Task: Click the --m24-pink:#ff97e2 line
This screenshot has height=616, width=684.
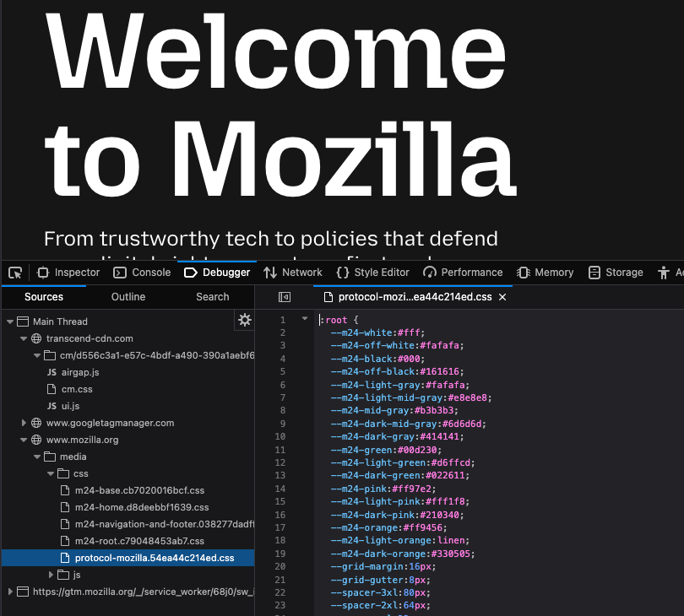Action: click(x=383, y=489)
